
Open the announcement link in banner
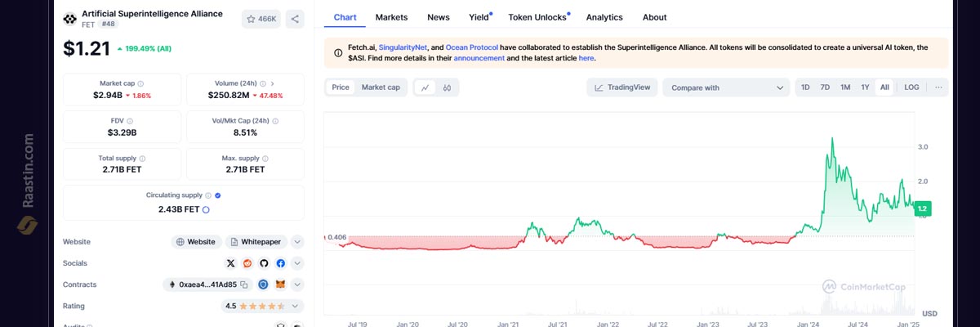coord(479,58)
